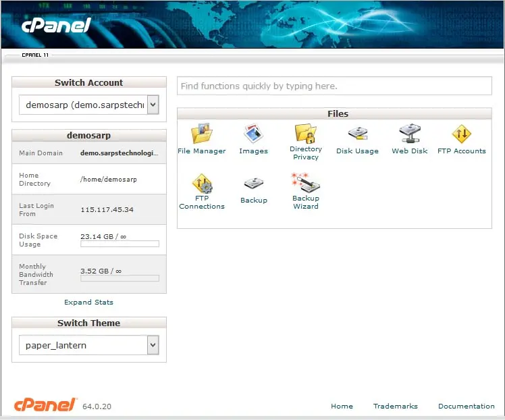Click the Backup text link
The width and height of the screenshot is (505, 420).
254,200
